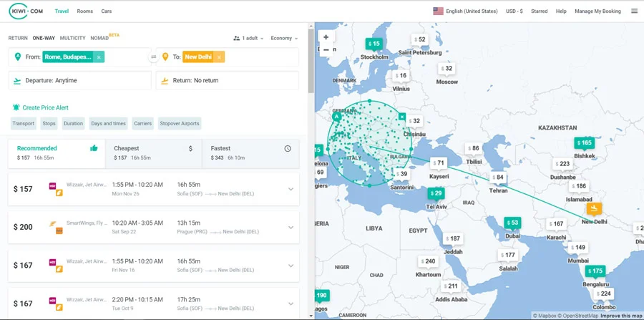The width and height of the screenshot is (644, 320).
Task: Open the Economy cabin class dropdown
Action: pyautogui.click(x=284, y=38)
